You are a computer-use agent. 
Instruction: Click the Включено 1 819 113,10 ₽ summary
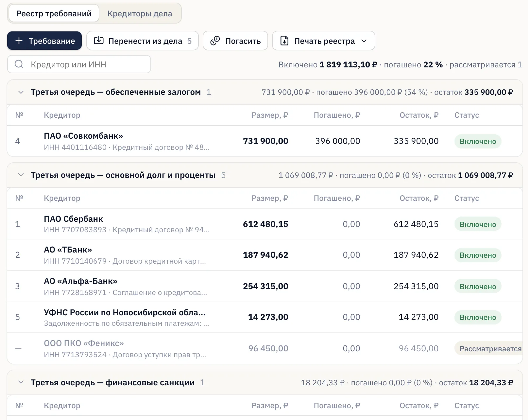(328, 65)
